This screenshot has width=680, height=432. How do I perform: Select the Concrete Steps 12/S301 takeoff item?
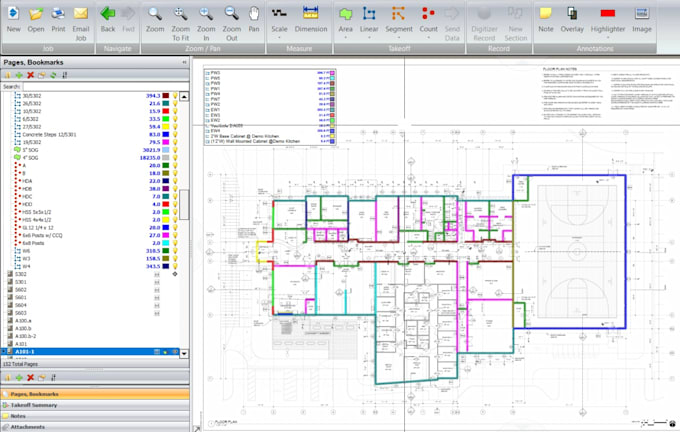[x=49, y=134]
